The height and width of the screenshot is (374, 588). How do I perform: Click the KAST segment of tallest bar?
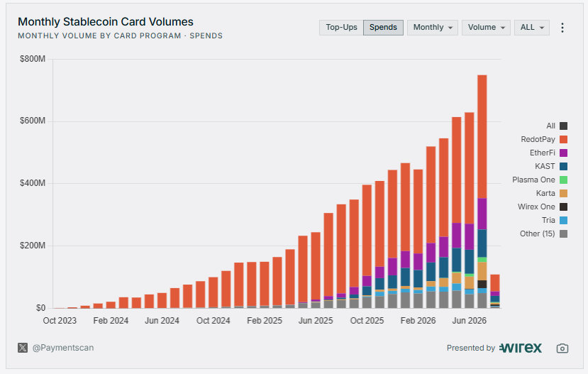point(482,243)
